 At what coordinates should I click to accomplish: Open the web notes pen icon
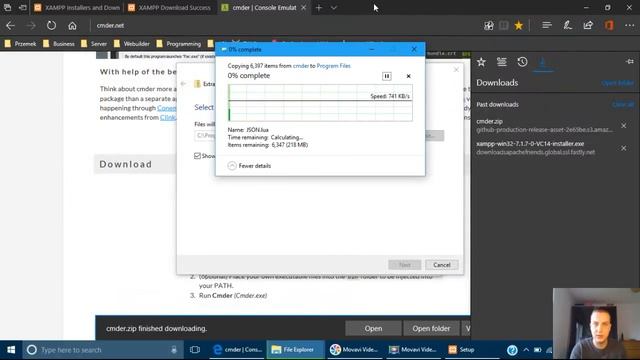[x=567, y=25]
